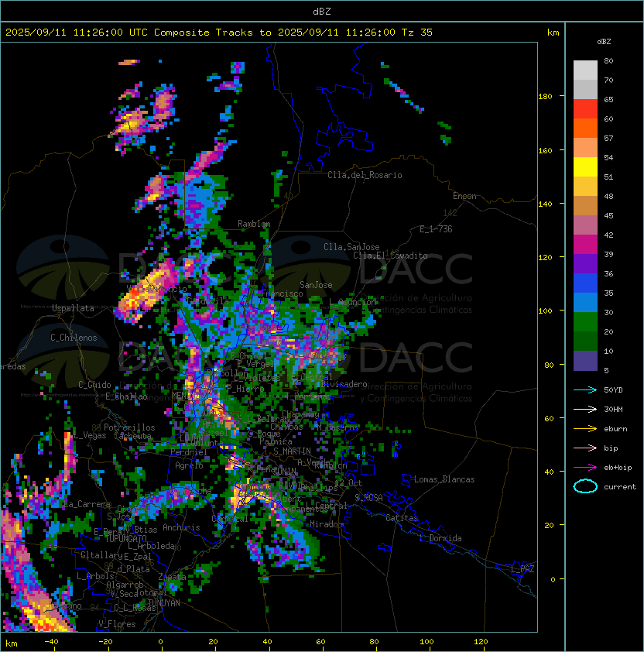Image resolution: width=644 pixels, height=652 pixels.
Task: Click the cyan 50YD arrow in legend
Action: pos(585,389)
